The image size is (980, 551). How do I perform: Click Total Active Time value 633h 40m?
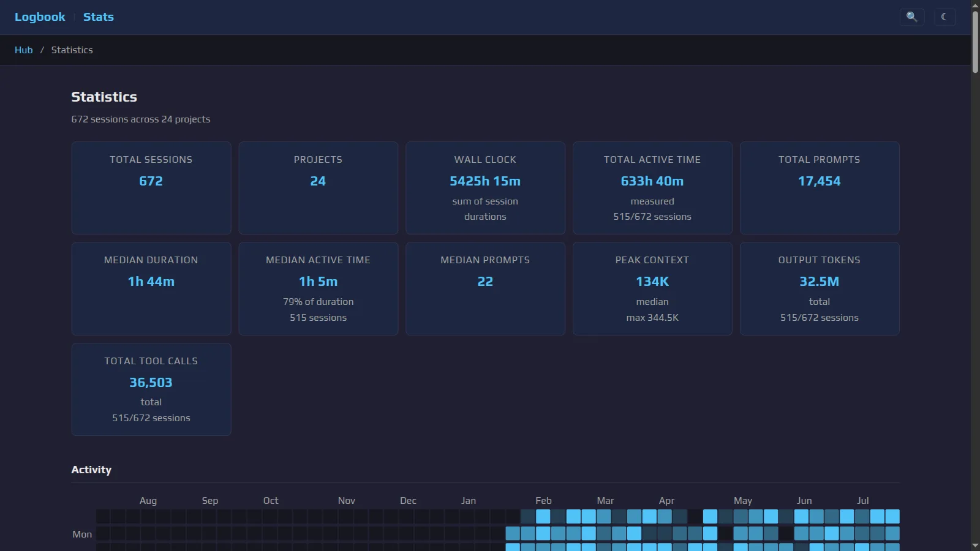point(652,181)
